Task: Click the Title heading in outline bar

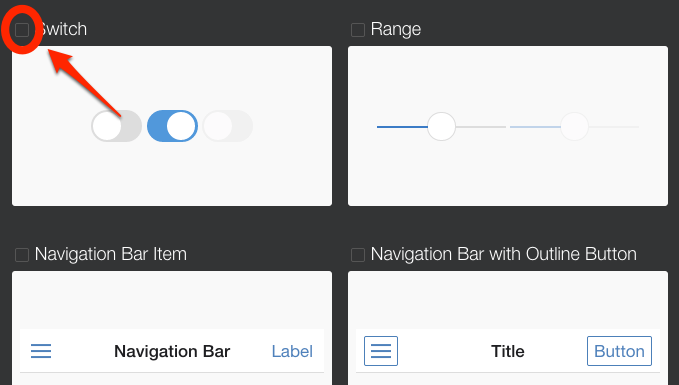Action: coord(508,351)
